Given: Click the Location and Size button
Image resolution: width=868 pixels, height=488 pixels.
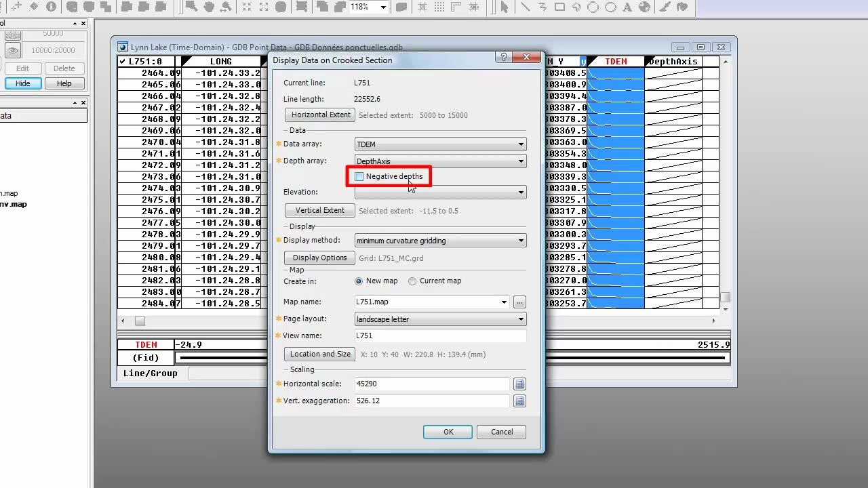Looking at the screenshot, I should [320, 354].
